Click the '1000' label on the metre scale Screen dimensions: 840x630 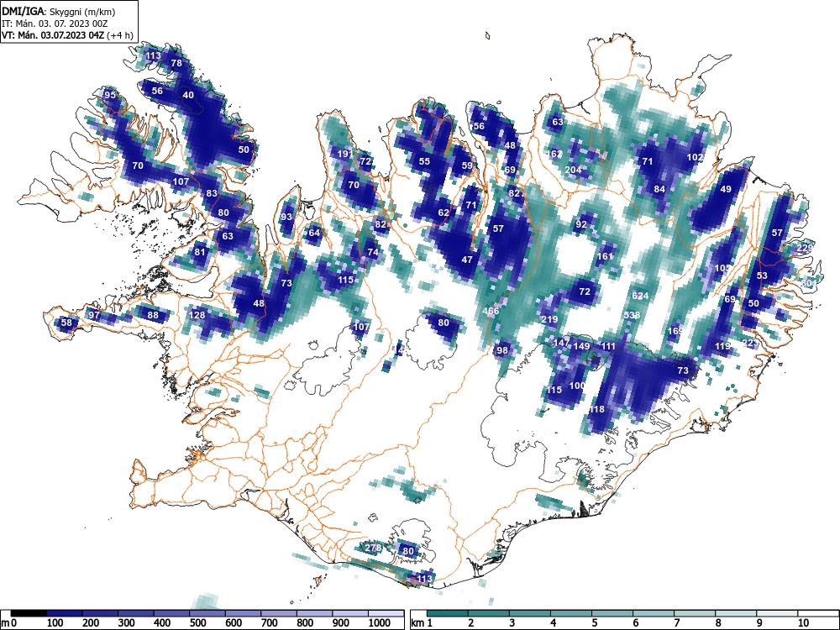click(x=380, y=623)
